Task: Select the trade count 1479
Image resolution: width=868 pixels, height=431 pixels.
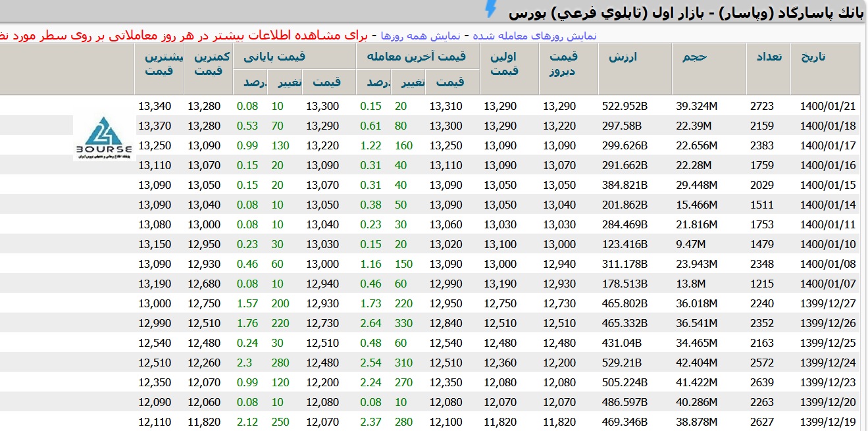Action: 762,244
